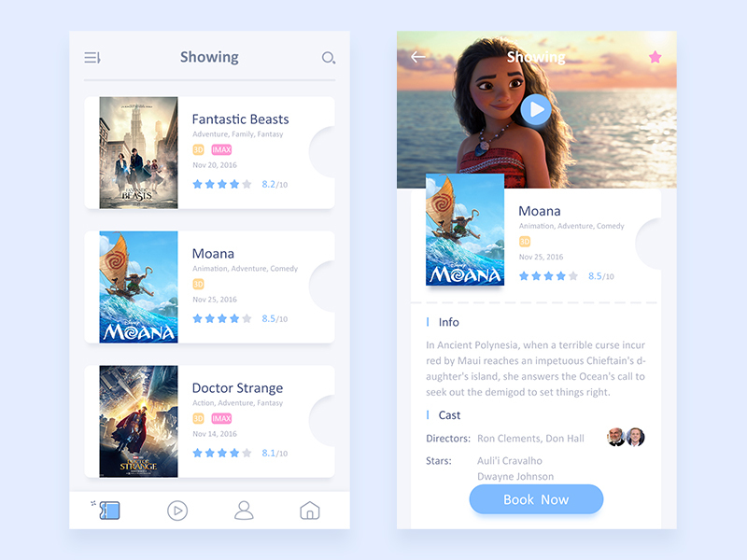747x560 pixels.
Task: Tap the 3D badge on the Moana detail card
Action: [525, 242]
